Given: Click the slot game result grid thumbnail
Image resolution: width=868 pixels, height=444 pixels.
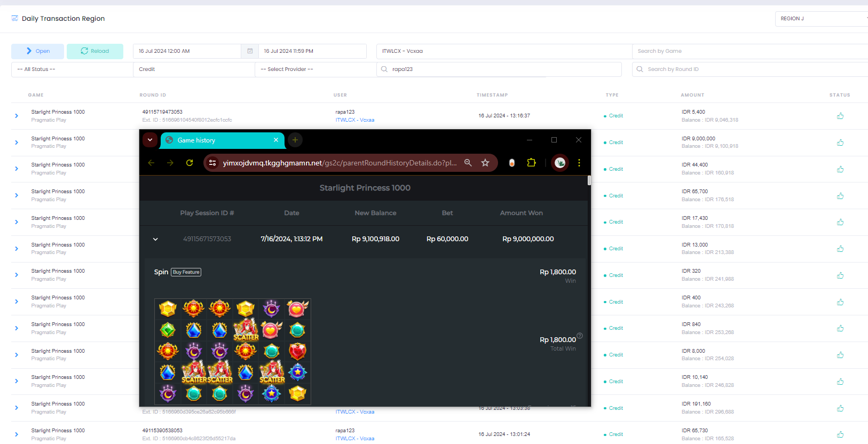Looking at the screenshot, I should 233,351.
